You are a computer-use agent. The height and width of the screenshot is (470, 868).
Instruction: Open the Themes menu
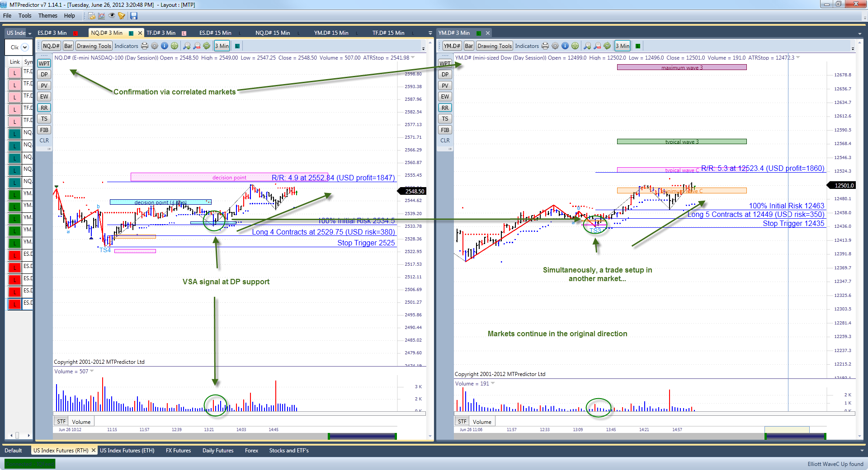[48, 15]
